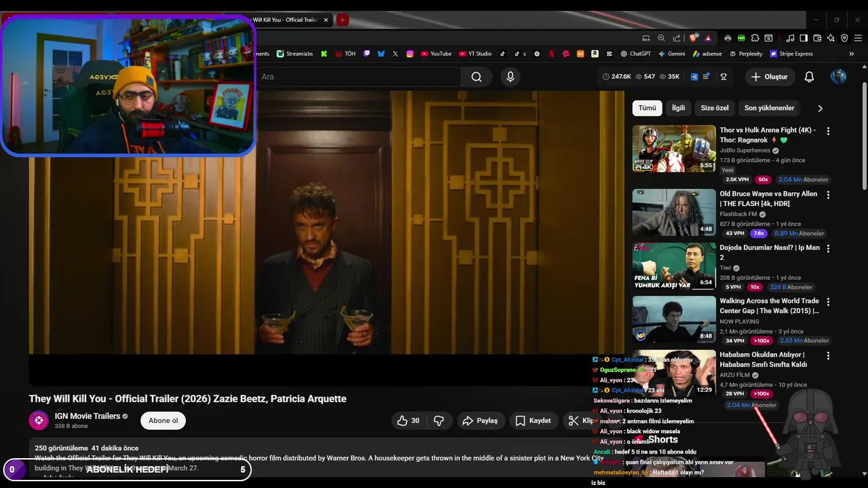Image resolution: width=868 pixels, height=488 pixels.
Task: Open options for Thor vs Hulk video
Action: [x=827, y=131]
